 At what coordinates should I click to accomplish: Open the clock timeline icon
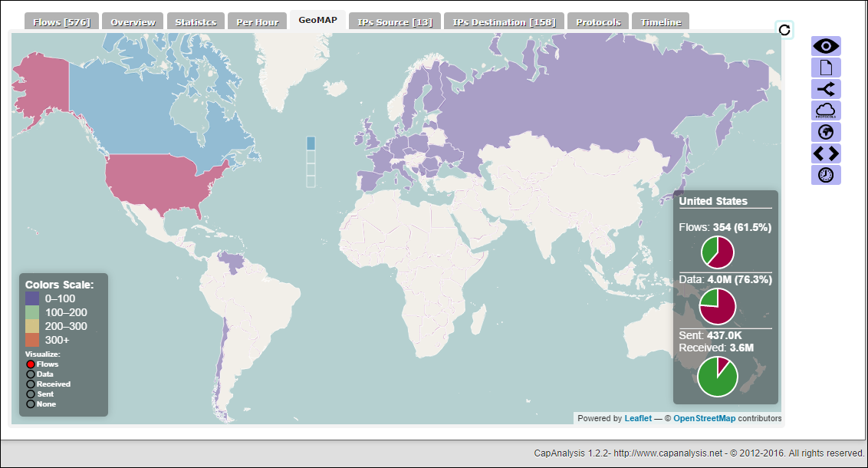826,175
